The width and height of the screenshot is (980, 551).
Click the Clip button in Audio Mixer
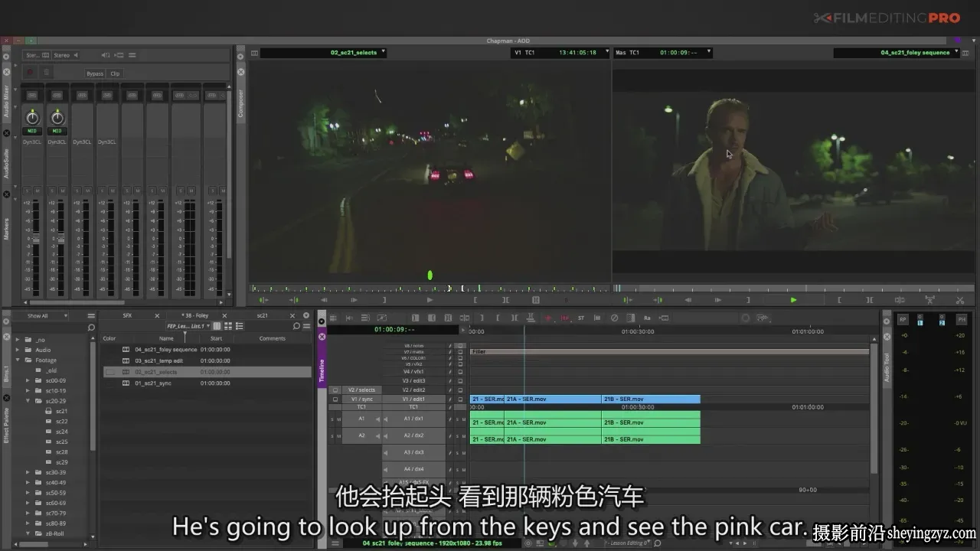[115, 73]
